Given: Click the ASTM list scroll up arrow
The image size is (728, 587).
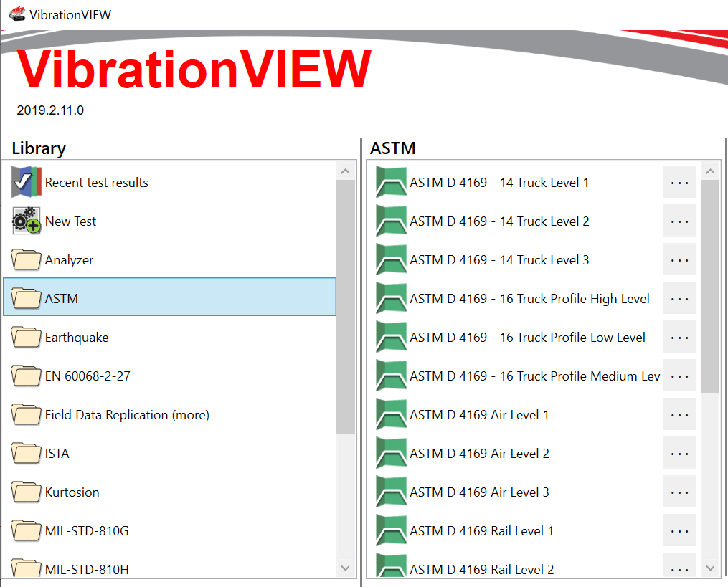Looking at the screenshot, I should pyautogui.click(x=710, y=171).
